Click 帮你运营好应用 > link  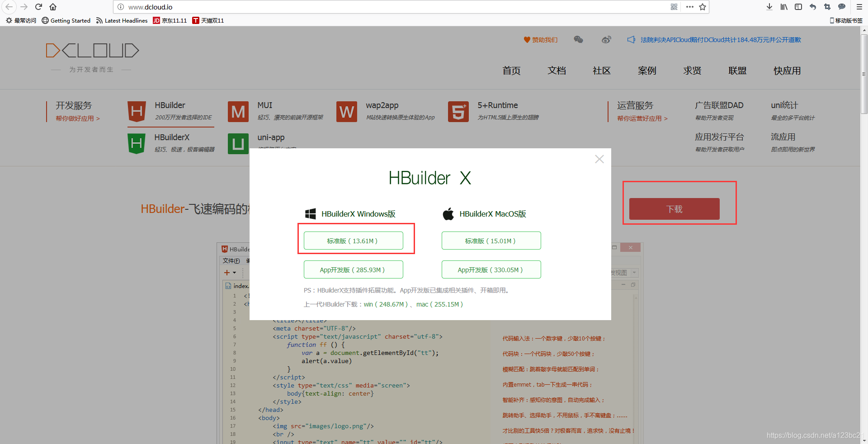642,118
